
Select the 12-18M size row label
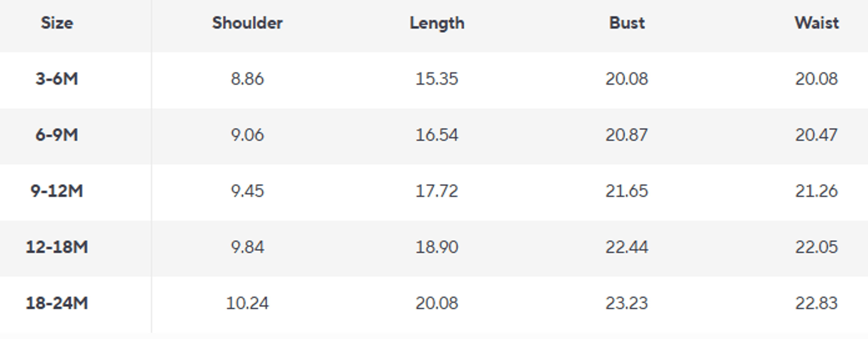tap(57, 247)
